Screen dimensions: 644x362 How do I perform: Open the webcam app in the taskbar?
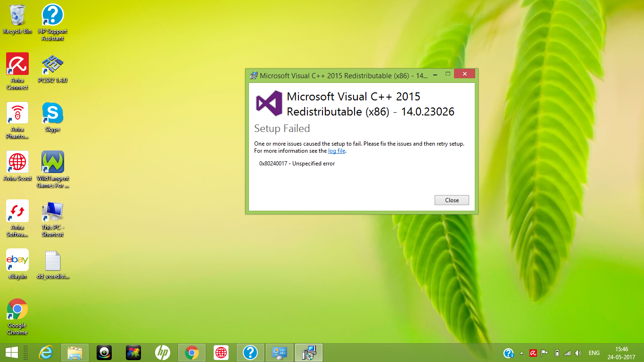104,352
